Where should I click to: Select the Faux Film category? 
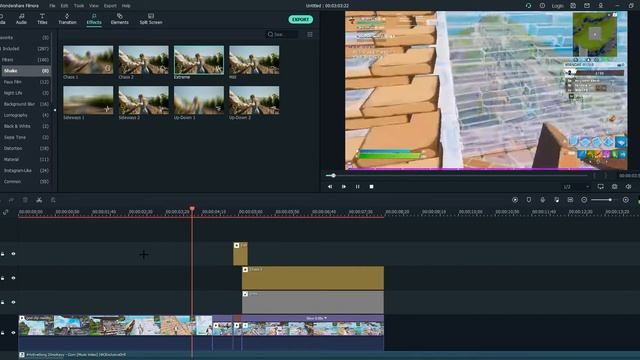click(x=25, y=82)
